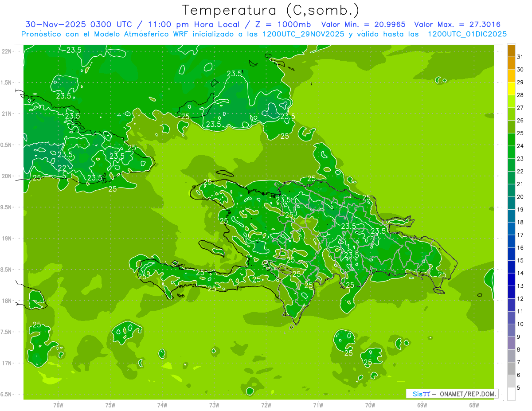Click the 73W longitude axis label

point(214,405)
